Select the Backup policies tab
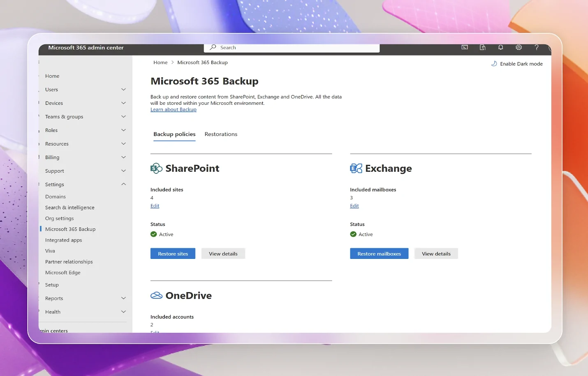Screen dimensions: 588x376 [174, 134]
